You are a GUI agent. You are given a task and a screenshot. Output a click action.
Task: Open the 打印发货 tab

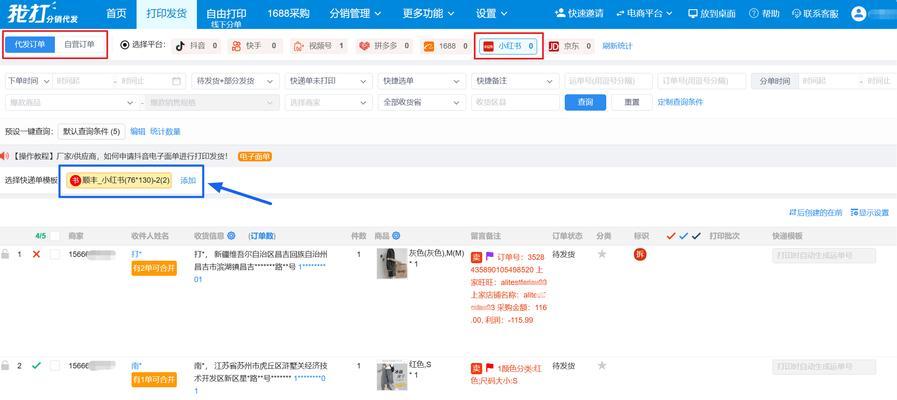click(166, 14)
